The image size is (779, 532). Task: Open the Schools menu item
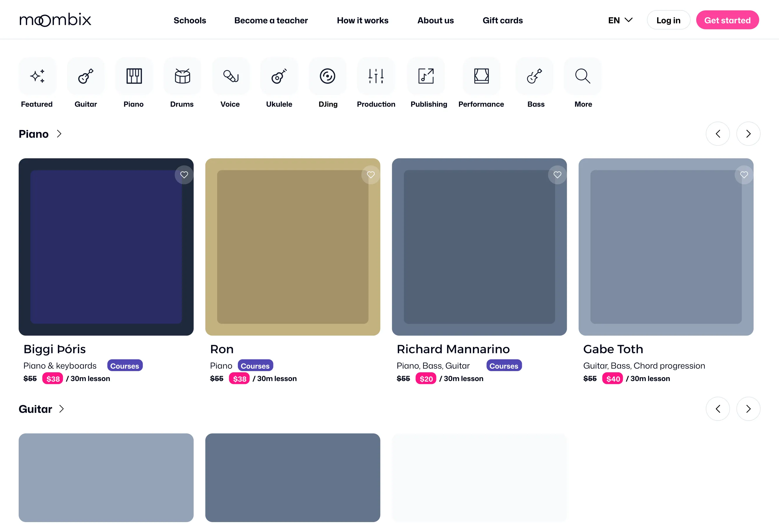point(190,20)
